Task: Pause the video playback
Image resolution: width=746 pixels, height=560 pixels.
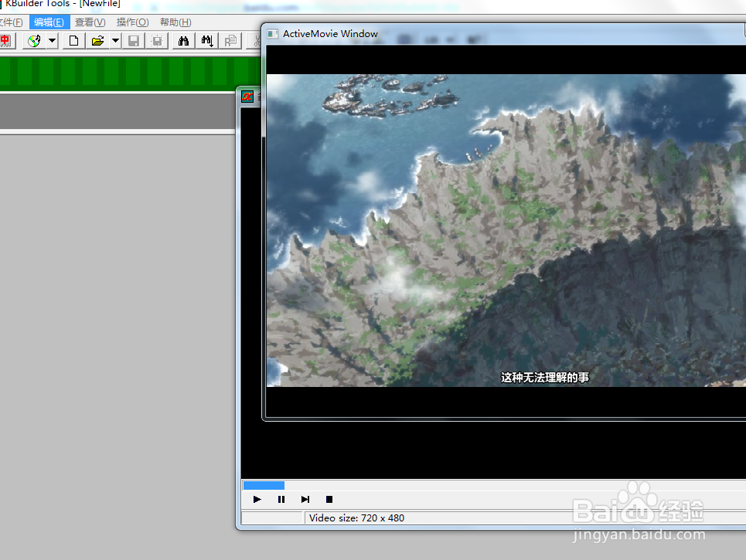Action: pyautogui.click(x=281, y=499)
